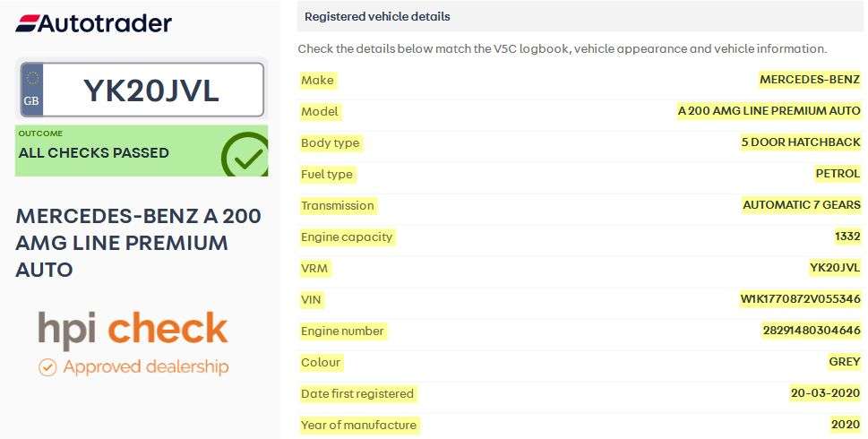Click the MERCEDES-BENZ make value
Image resolution: width=868 pixels, height=439 pixels.
[x=810, y=80]
